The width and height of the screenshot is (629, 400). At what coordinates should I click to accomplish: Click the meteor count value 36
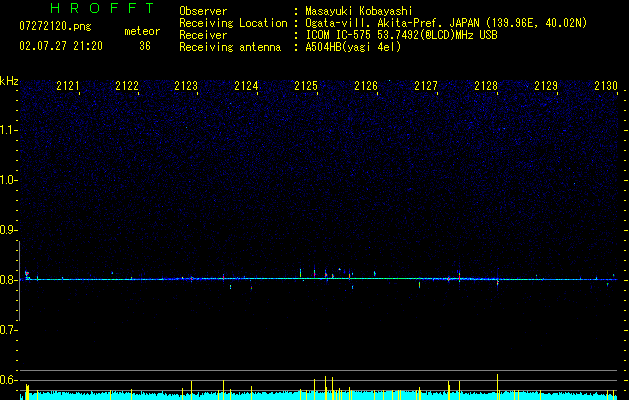tap(145, 46)
